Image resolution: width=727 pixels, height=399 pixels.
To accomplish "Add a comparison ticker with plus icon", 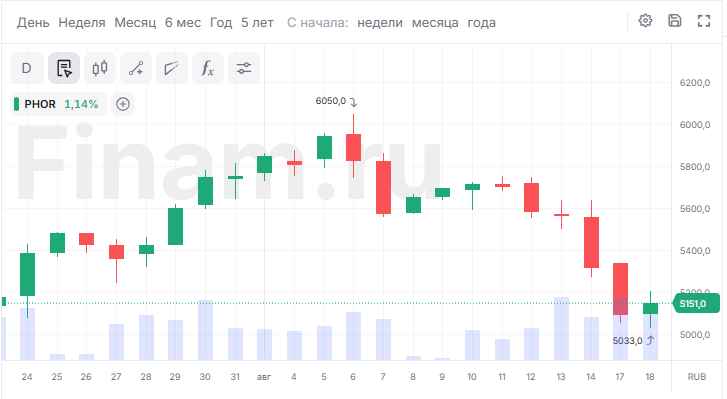I will [x=123, y=104].
